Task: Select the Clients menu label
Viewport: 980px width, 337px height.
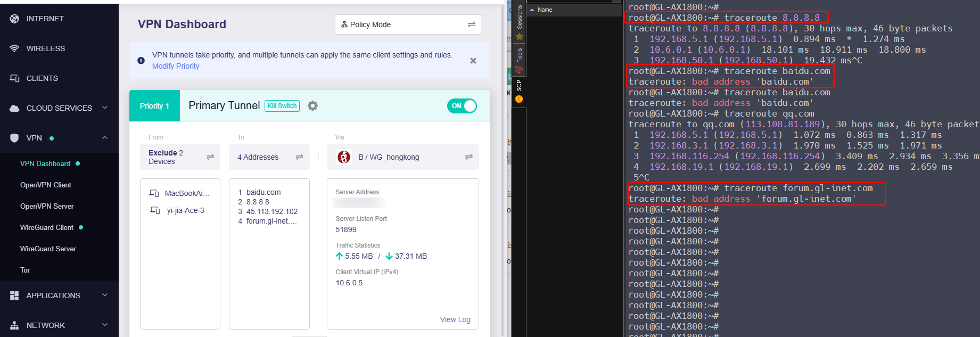Action: (43, 78)
